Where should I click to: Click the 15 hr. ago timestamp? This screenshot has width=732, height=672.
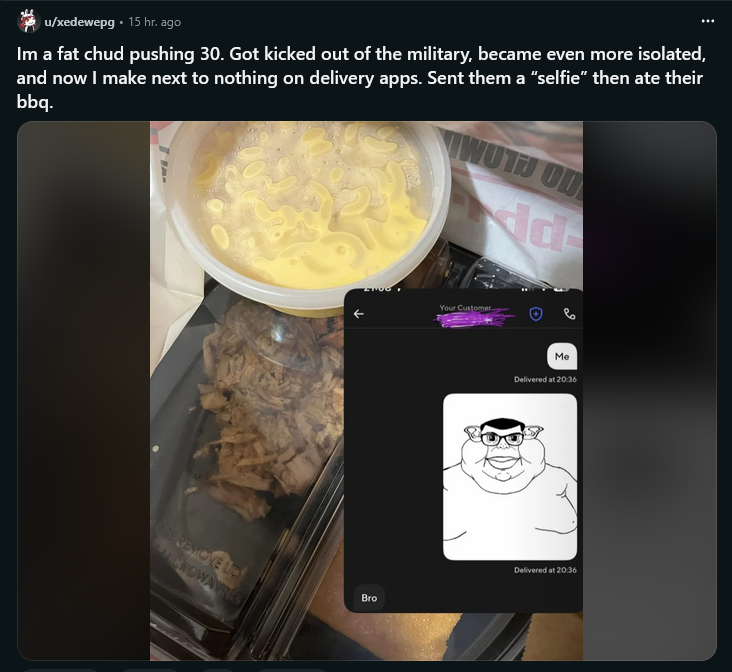pos(154,22)
